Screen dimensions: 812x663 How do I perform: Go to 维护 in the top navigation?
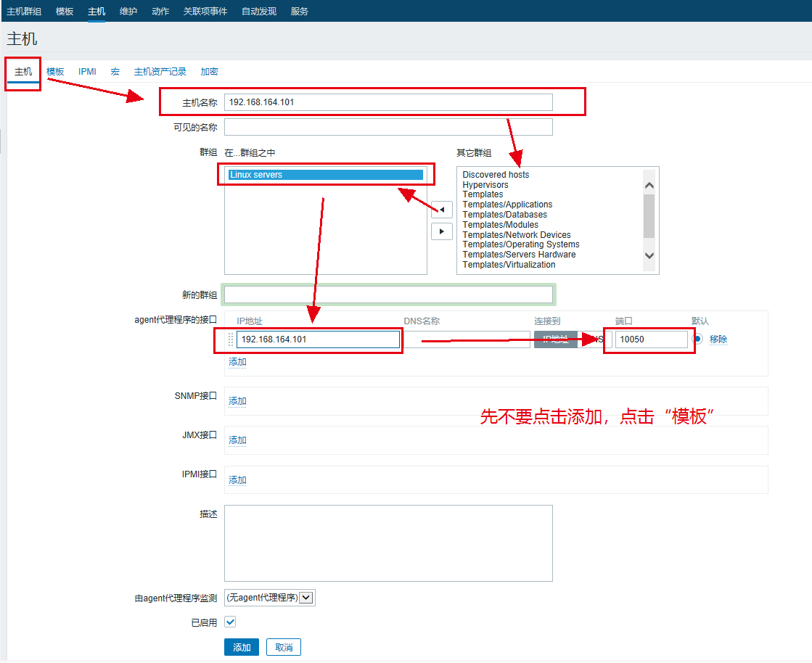click(x=128, y=12)
